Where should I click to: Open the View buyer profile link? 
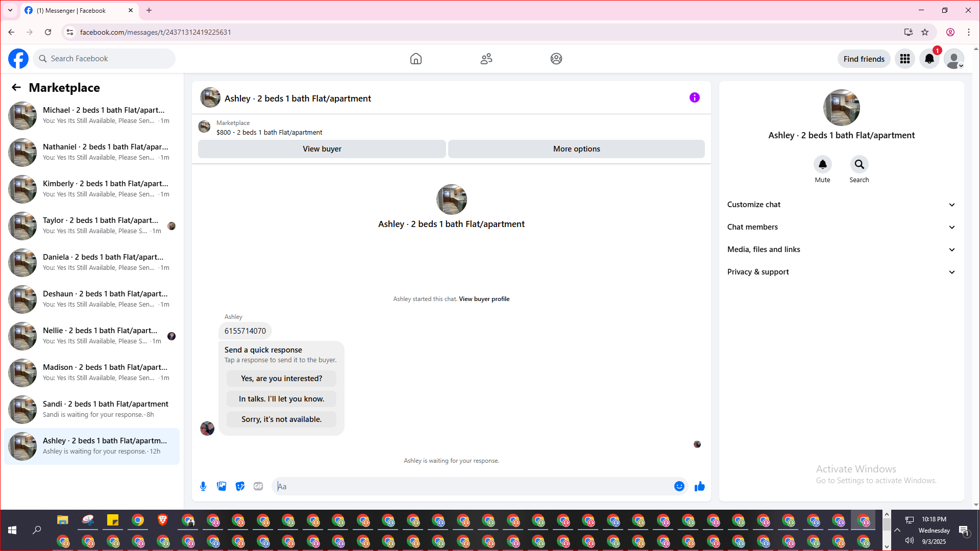pyautogui.click(x=484, y=299)
